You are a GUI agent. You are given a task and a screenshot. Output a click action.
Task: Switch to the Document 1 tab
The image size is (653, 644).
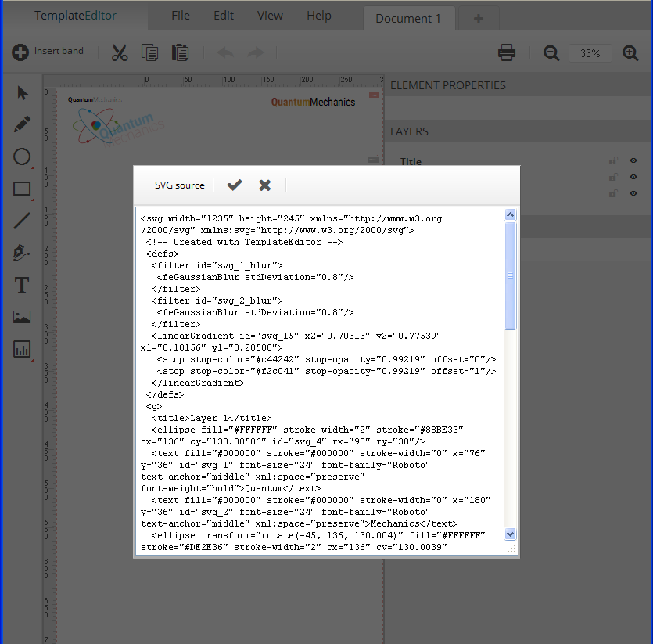pos(408,19)
